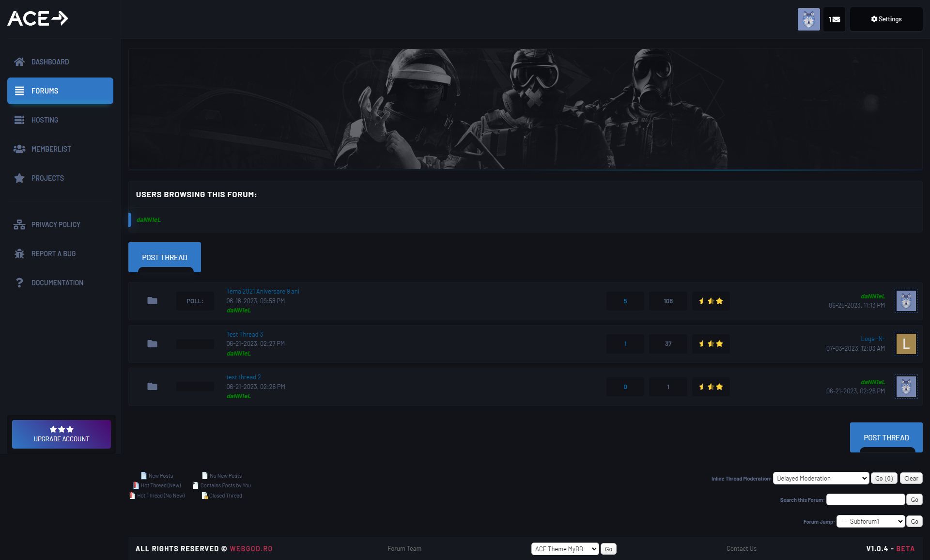Image resolution: width=930 pixels, height=560 pixels.
Task: Click Loga -N- avatar thumbnail
Action: (906, 344)
